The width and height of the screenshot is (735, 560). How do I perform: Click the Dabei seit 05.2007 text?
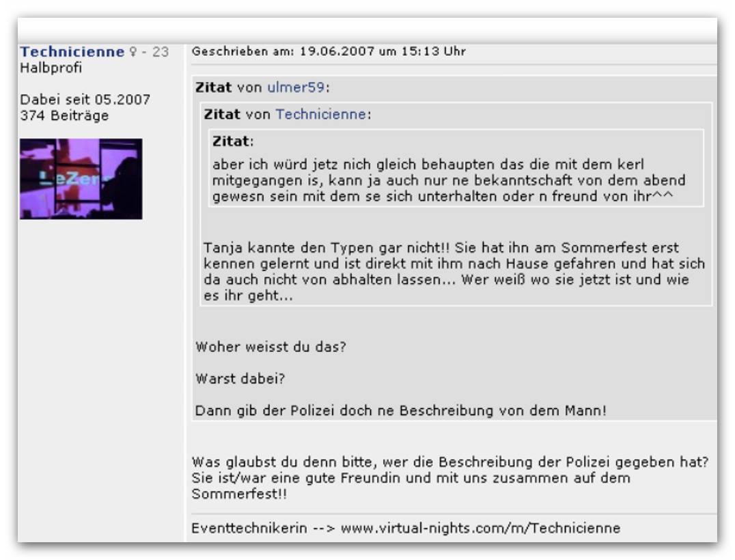click(x=85, y=99)
